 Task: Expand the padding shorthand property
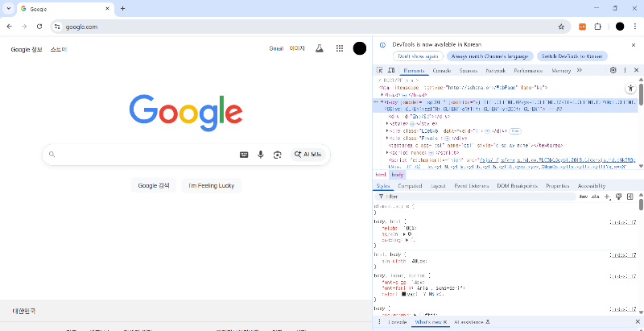click(407, 240)
